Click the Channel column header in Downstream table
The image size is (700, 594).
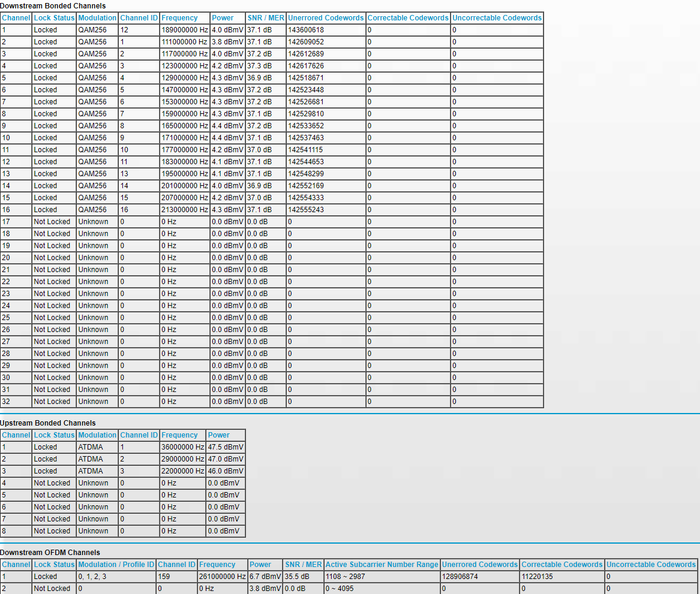pos(16,17)
